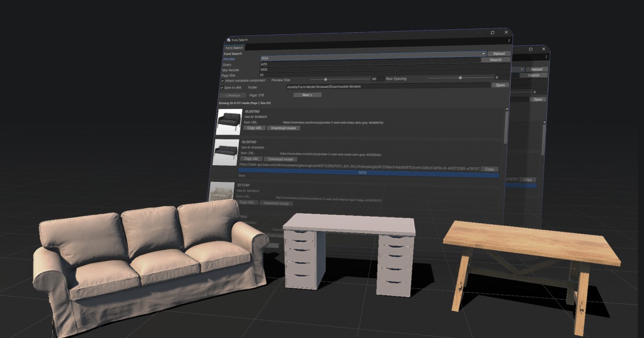Screen dimensions: 644x338
Task: Click the Reload button in front window
Action: 499,54
